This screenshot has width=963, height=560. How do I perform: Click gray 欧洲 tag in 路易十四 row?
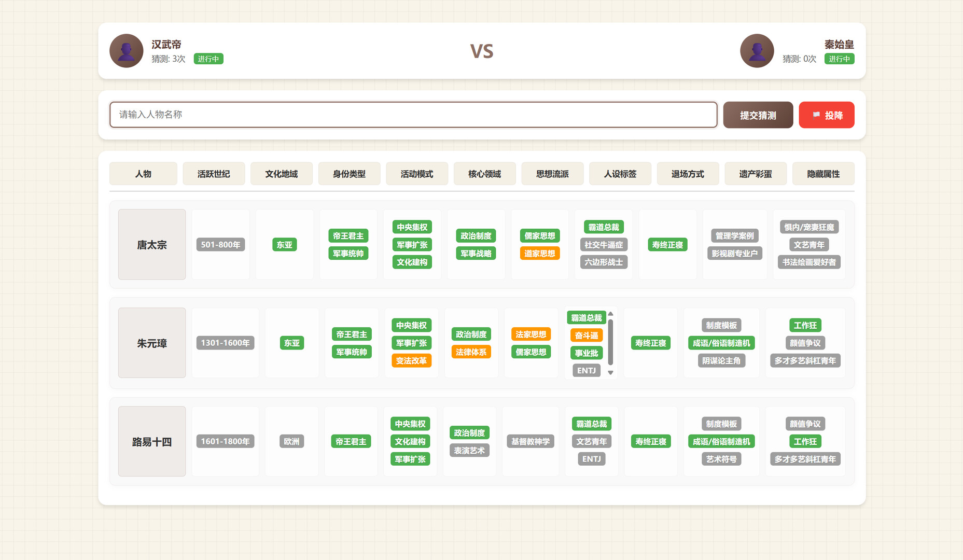click(x=291, y=441)
